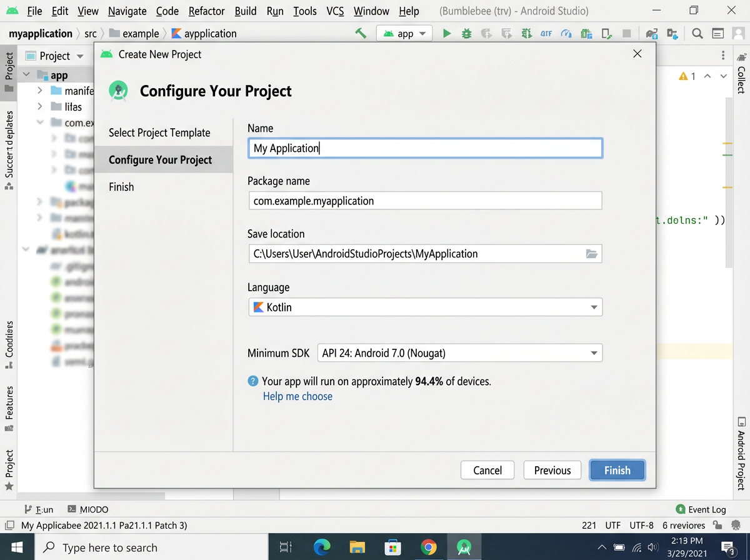Click Android Studio taskbar icon
This screenshot has width=750, height=560.
(464, 547)
